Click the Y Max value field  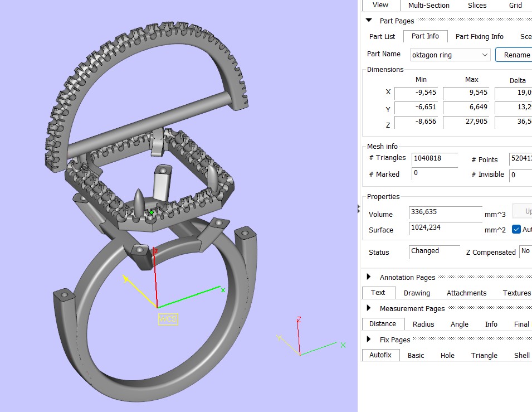click(x=466, y=108)
